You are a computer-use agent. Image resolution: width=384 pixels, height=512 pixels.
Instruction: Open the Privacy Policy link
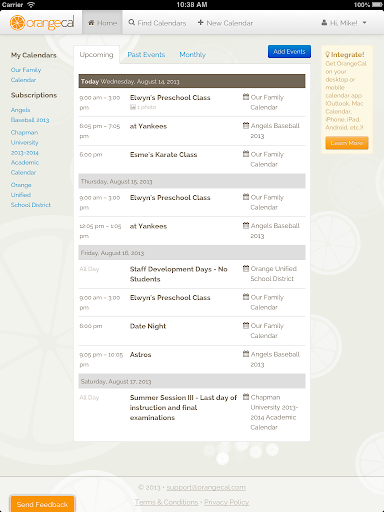226,502
